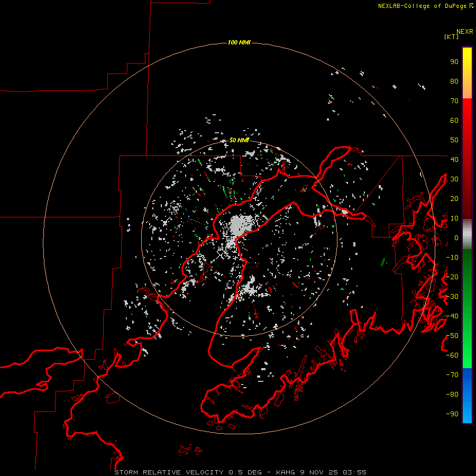Select the 90 value on the velocity scale

[454, 62]
